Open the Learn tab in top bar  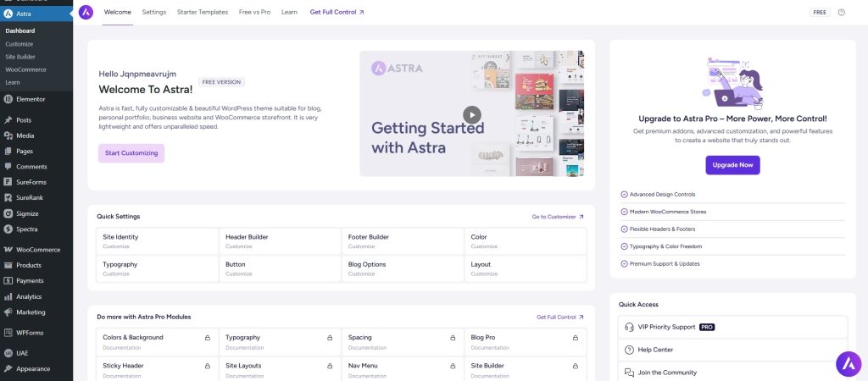pos(289,12)
